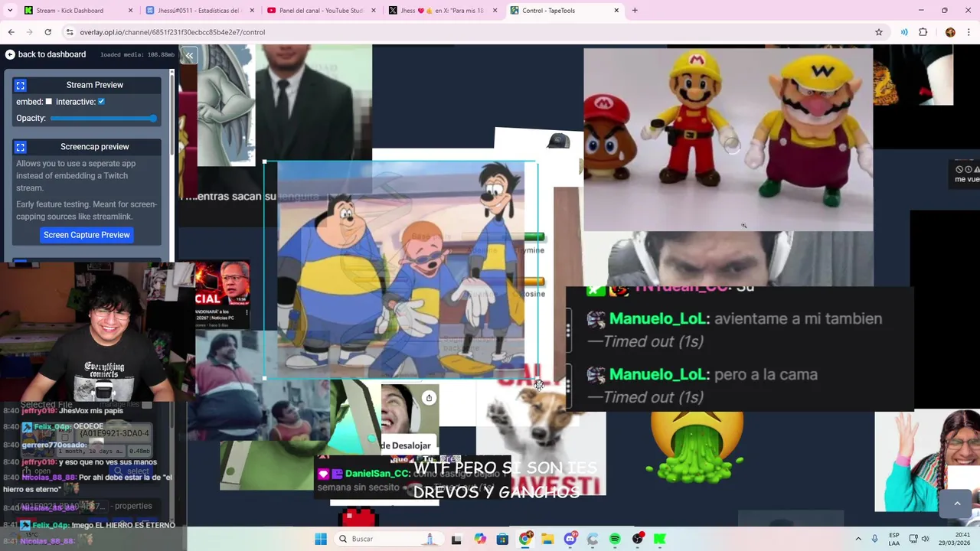Close the Control - TapeTools tab
This screenshot has height=551, width=980.
tap(616, 11)
